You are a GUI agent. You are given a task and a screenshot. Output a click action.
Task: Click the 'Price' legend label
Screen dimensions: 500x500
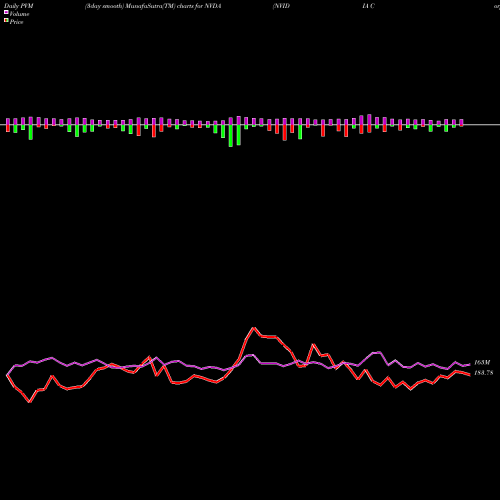tap(16, 22)
